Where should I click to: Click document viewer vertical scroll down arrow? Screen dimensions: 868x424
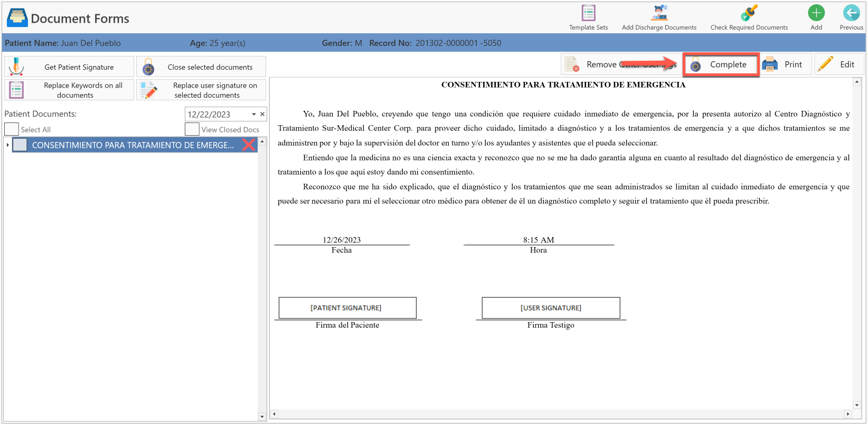click(857, 405)
